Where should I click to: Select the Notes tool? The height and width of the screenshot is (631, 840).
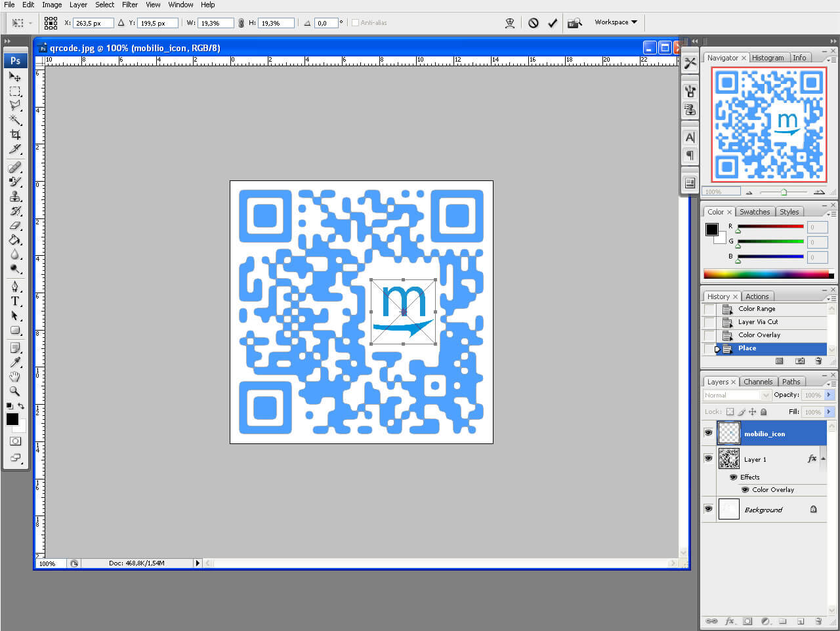tap(15, 348)
